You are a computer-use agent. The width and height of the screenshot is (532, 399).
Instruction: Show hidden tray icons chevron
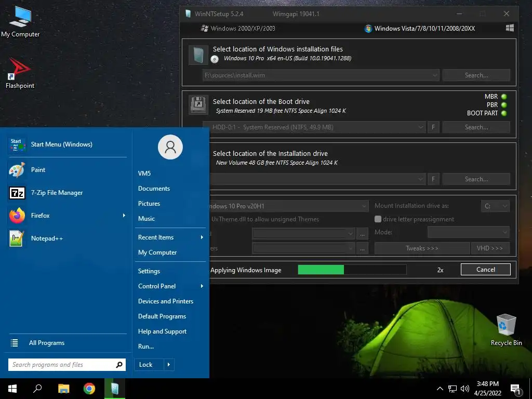pos(440,389)
